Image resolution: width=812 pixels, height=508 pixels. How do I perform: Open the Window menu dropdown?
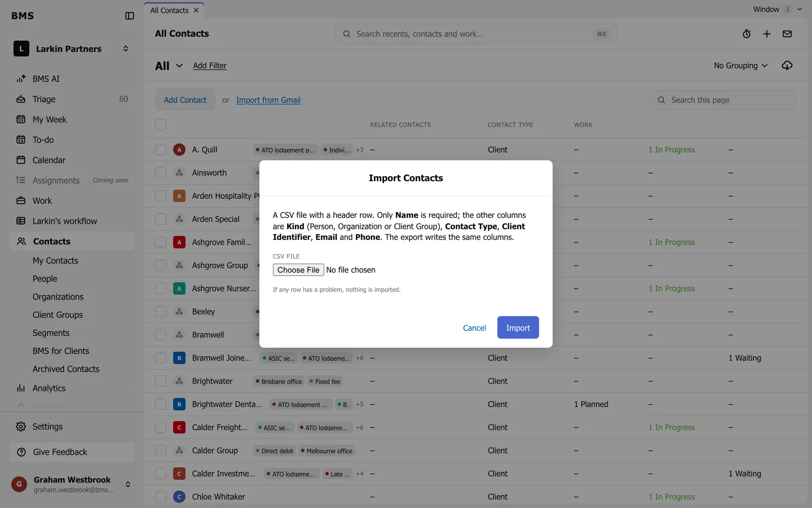pyautogui.click(x=777, y=9)
